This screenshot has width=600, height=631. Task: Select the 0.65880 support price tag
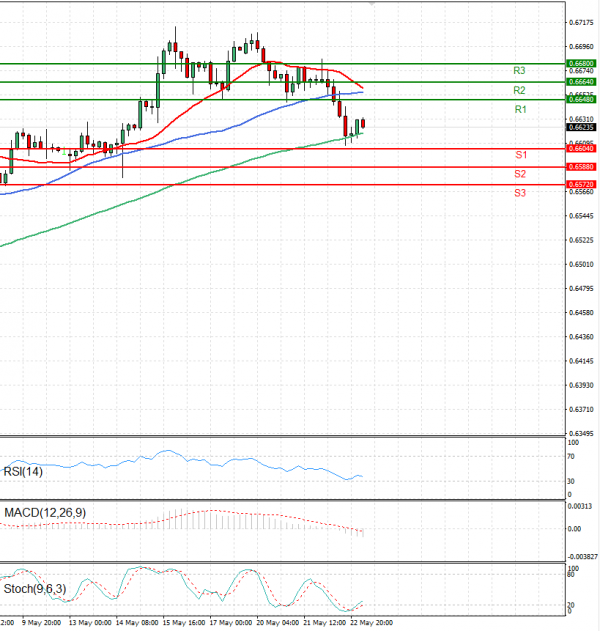click(581, 167)
